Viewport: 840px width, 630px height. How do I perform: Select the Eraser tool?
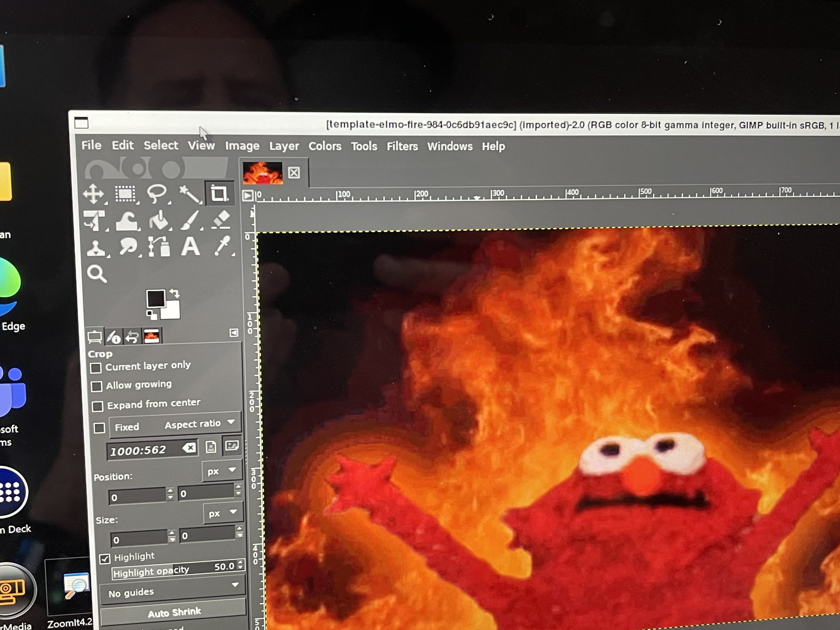pyautogui.click(x=221, y=219)
